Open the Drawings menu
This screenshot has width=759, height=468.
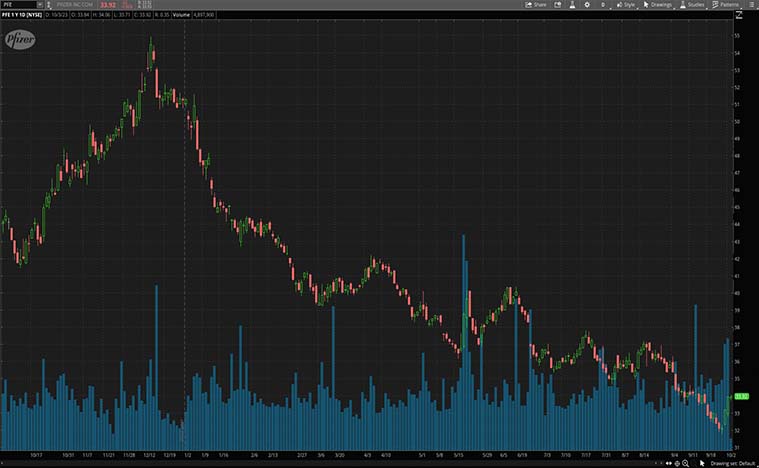[658, 4]
